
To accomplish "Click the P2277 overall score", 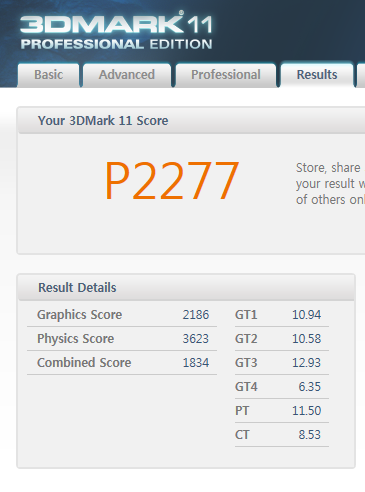I will [172, 181].
